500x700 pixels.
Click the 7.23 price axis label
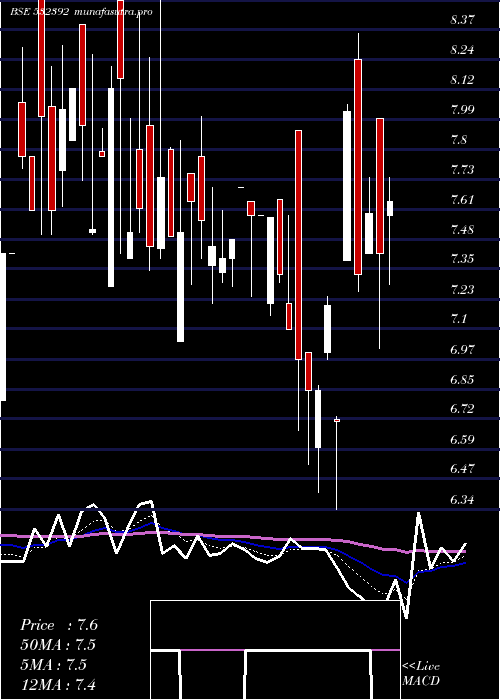click(462, 290)
